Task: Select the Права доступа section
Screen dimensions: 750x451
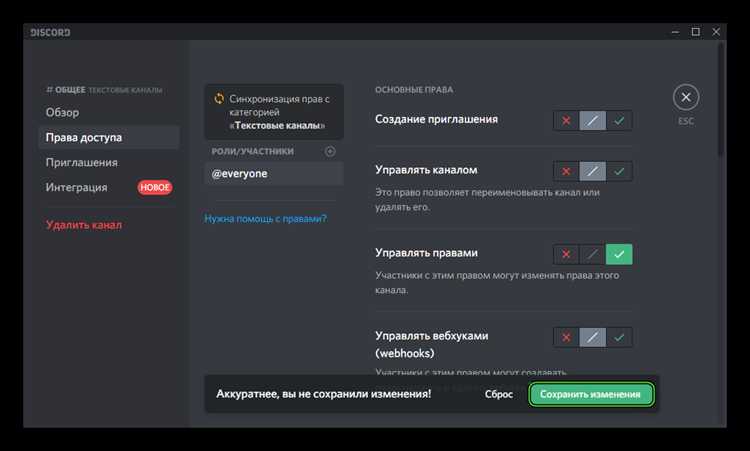Action: 109,138
